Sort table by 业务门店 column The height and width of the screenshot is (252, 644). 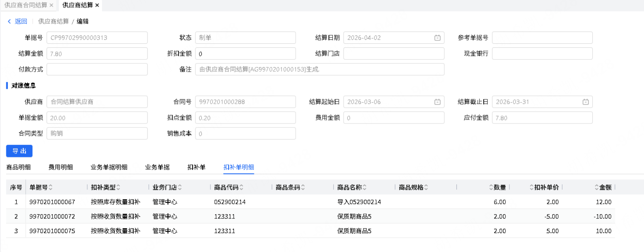click(180, 187)
